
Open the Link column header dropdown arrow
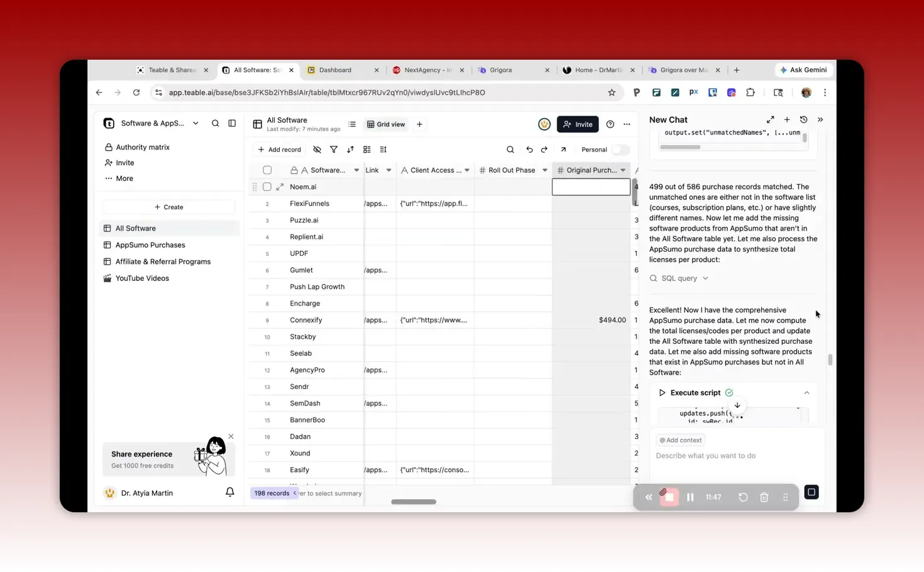coord(388,170)
